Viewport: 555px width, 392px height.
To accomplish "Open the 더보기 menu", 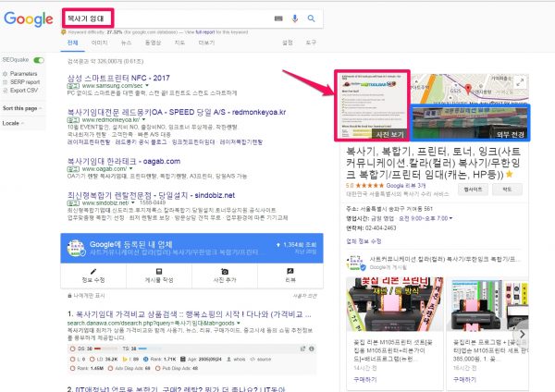I will coord(206,43).
